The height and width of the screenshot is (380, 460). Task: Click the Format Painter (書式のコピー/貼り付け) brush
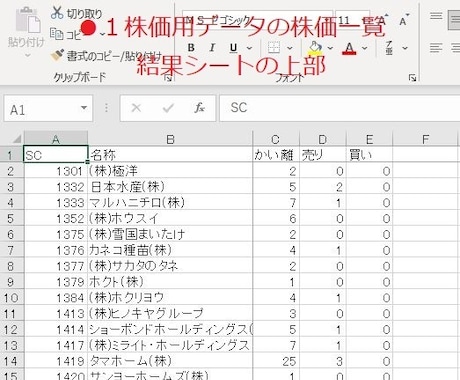click(x=57, y=54)
